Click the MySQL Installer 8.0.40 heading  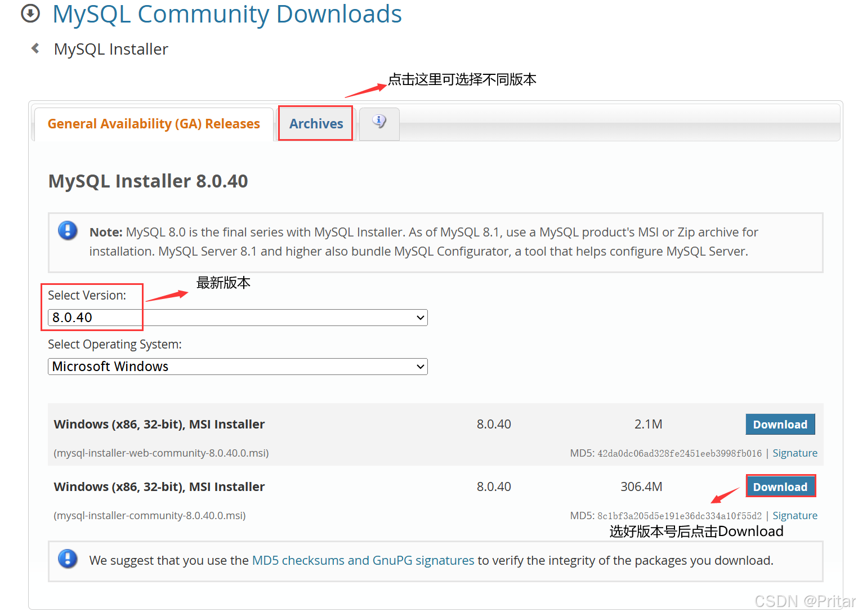click(x=148, y=181)
